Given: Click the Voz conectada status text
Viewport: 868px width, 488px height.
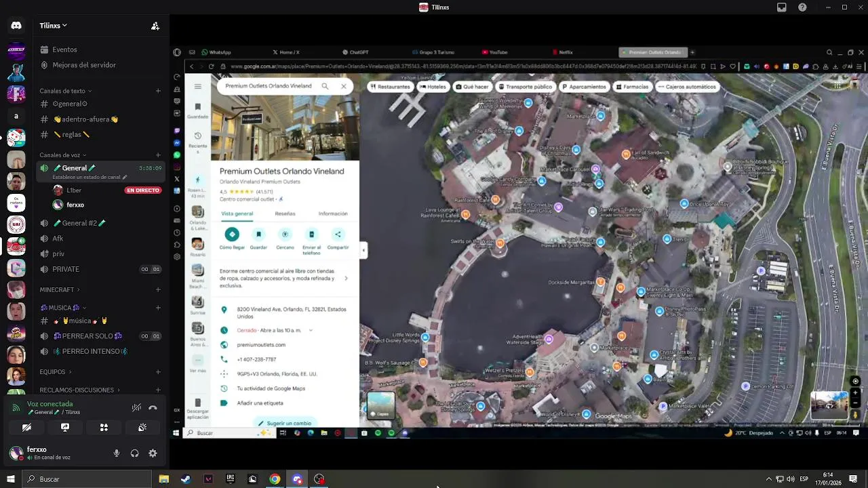Looking at the screenshot, I should pos(50,404).
